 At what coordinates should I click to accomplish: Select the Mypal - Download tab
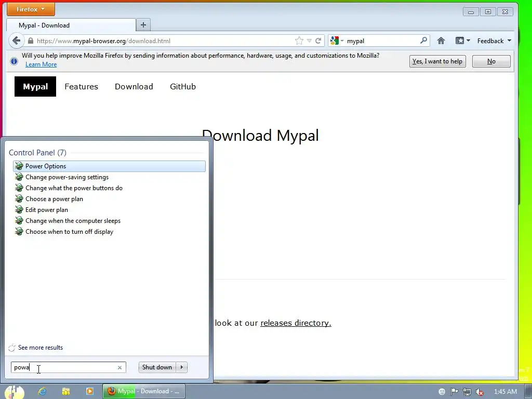tap(71, 25)
